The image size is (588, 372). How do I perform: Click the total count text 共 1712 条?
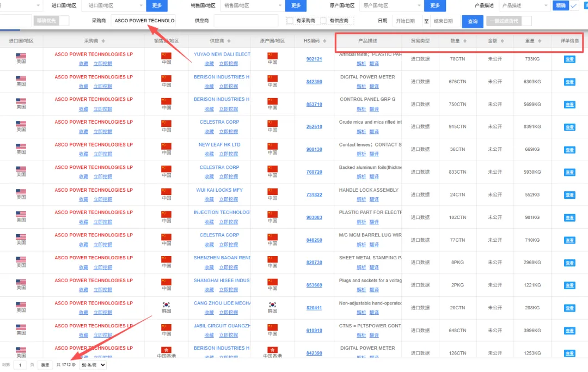coord(66,365)
